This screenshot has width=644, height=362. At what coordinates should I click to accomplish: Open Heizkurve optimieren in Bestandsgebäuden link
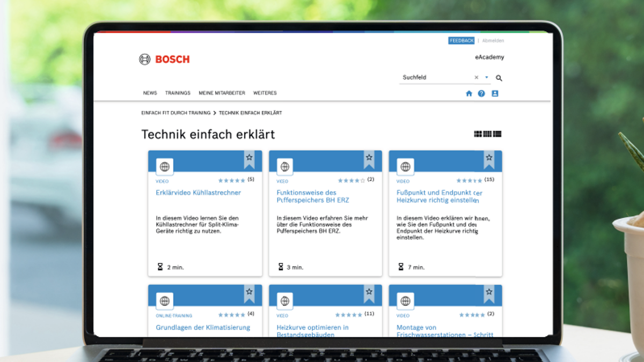(313, 331)
